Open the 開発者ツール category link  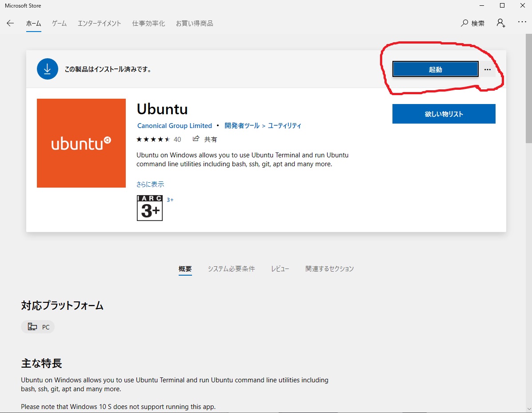242,125
